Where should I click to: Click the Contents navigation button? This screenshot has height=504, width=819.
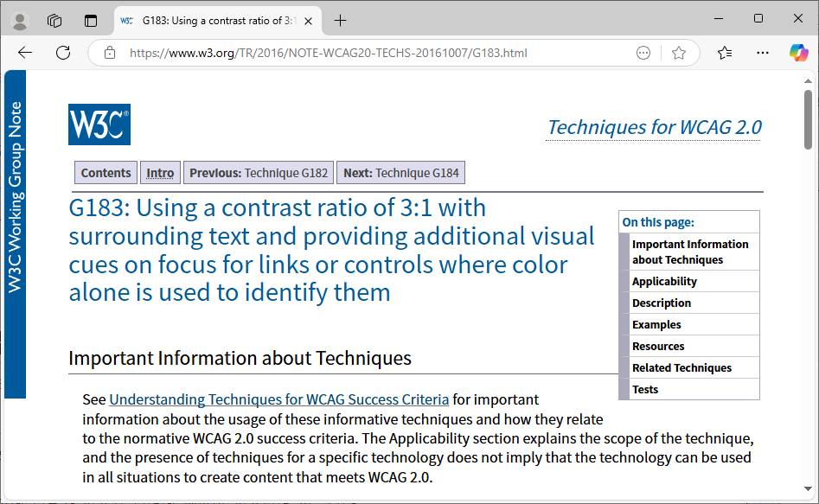pyautogui.click(x=106, y=173)
